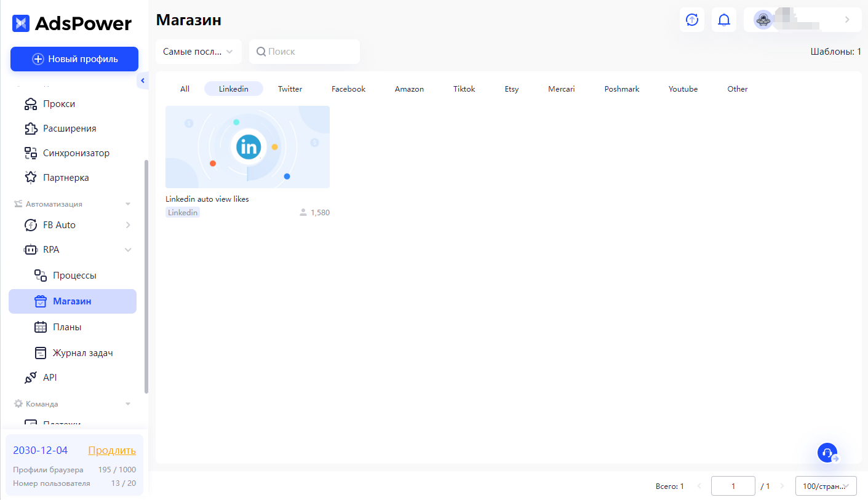
Task: Open Журнал задач under RPA
Action: 74,353
